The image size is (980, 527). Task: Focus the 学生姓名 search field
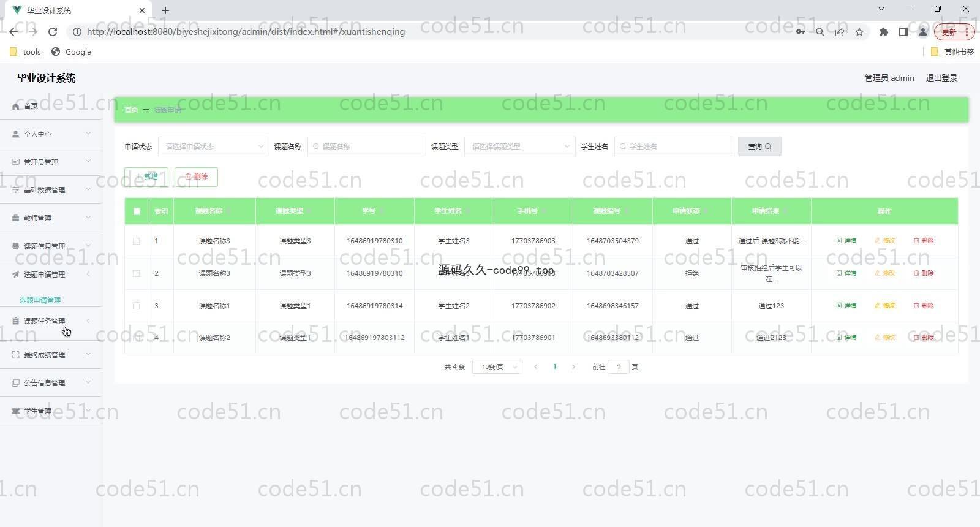click(673, 146)
